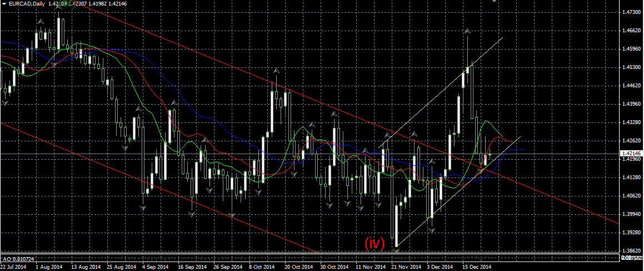Click the 1.40620 price scale label

click(631, 196)
